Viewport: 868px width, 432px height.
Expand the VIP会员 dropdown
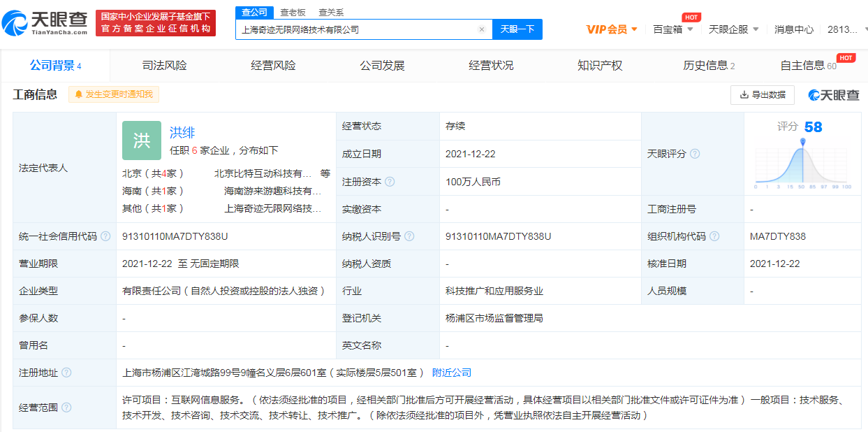coord(612,29)
